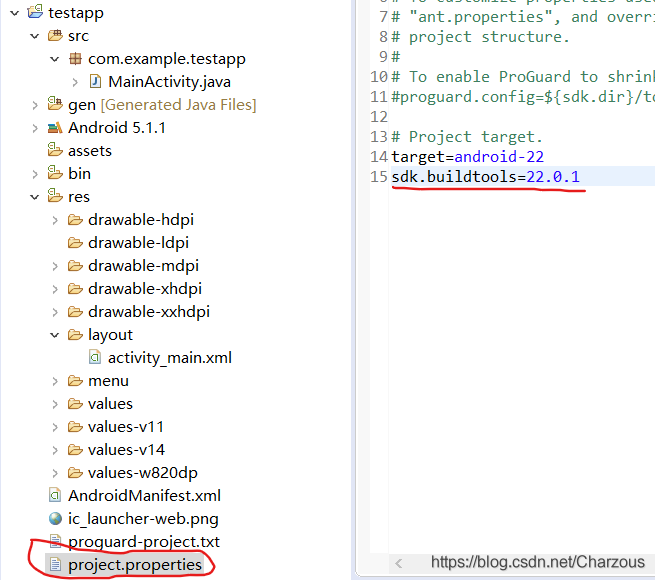Select the AndroidManifest.xml file icon
The height and width of the screenshot is (581, 655).
coord(55,495)
